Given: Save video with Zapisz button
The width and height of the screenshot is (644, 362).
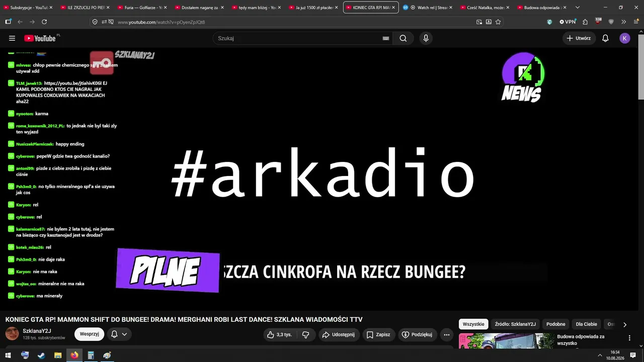Looking at the screenshot, I should coord(378,335).
